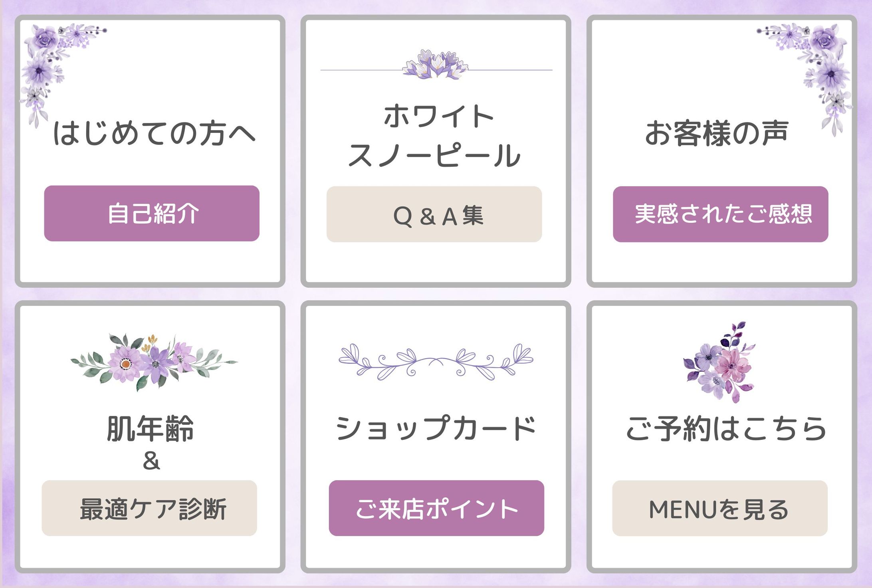The image size is (872, 588).
Task: Click the はじめての方へ heading text
Action: tap(154, 133)
